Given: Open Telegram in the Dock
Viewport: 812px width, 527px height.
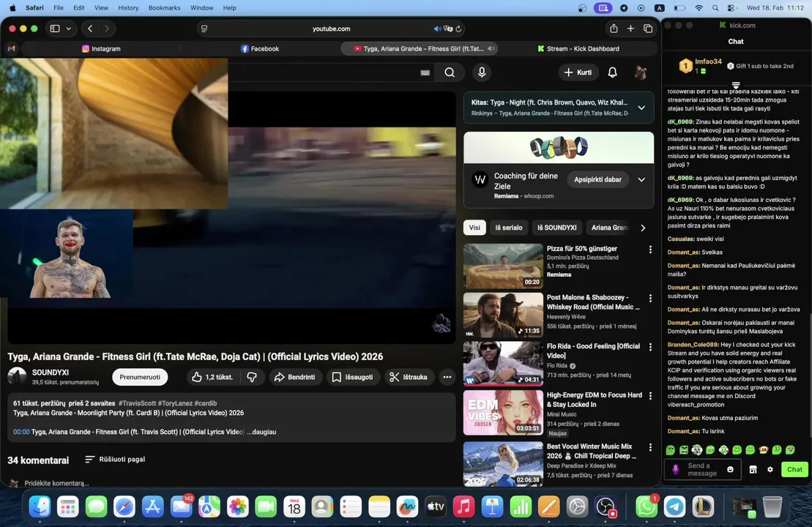Looking at the screenshot, I should pos(675,507).
